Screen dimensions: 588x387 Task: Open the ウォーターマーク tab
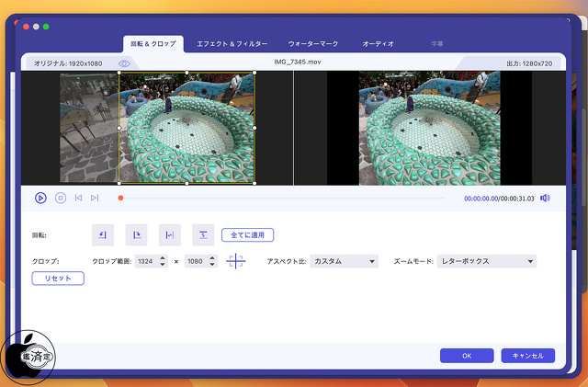point(313,44)
